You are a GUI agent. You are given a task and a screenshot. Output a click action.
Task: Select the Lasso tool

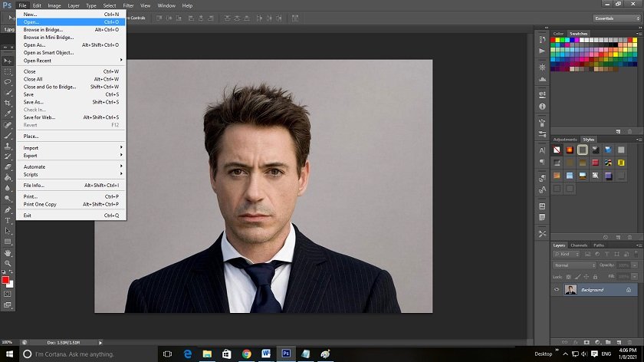pyautogui.click(x=8, y=82)
